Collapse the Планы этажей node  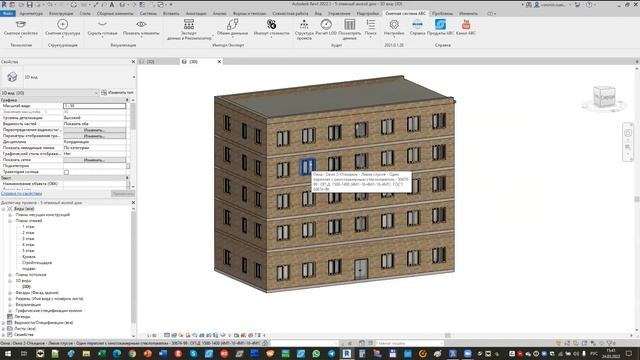pyautogui.click(x=10, y=221)
